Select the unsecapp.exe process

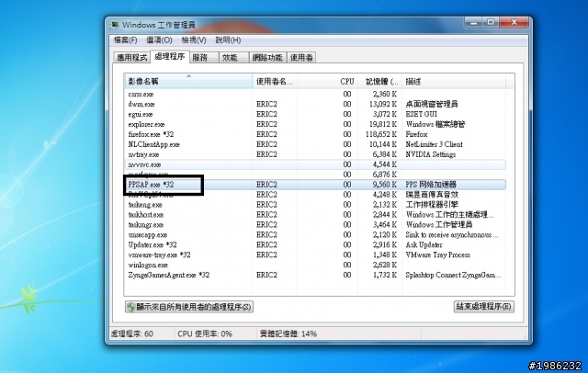[315, 235]
